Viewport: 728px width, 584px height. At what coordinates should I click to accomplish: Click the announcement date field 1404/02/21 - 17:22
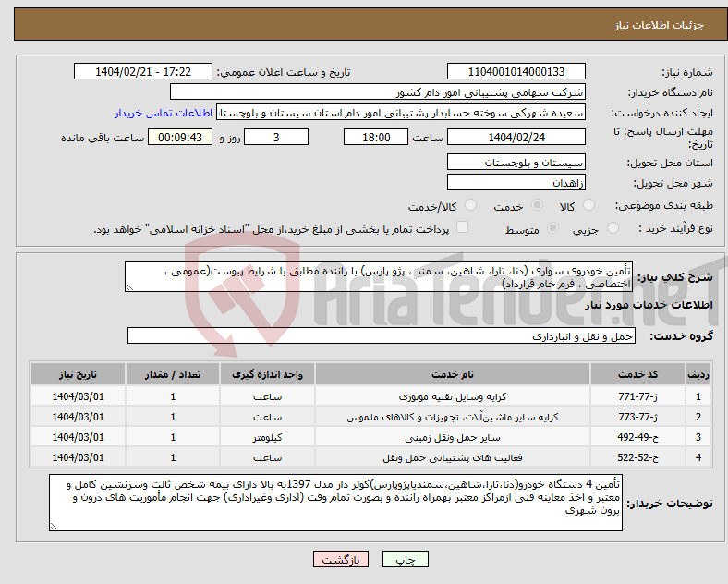pos(143,71)
